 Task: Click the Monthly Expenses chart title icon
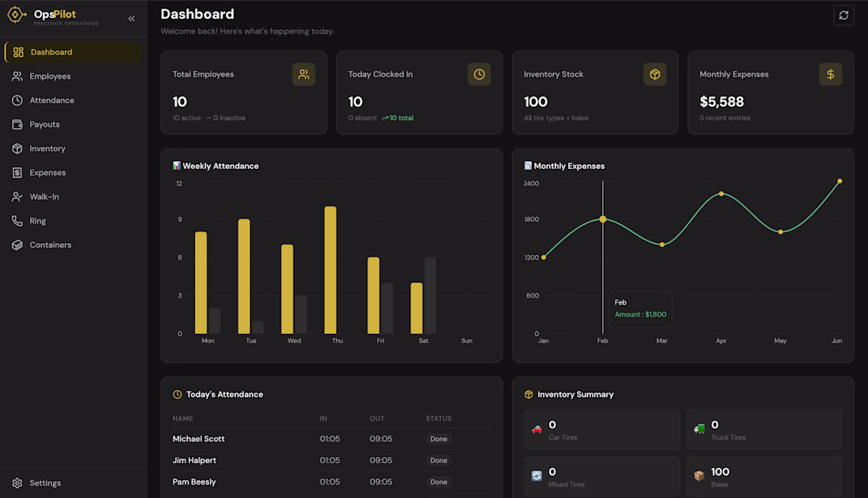(x=528, y=166)
